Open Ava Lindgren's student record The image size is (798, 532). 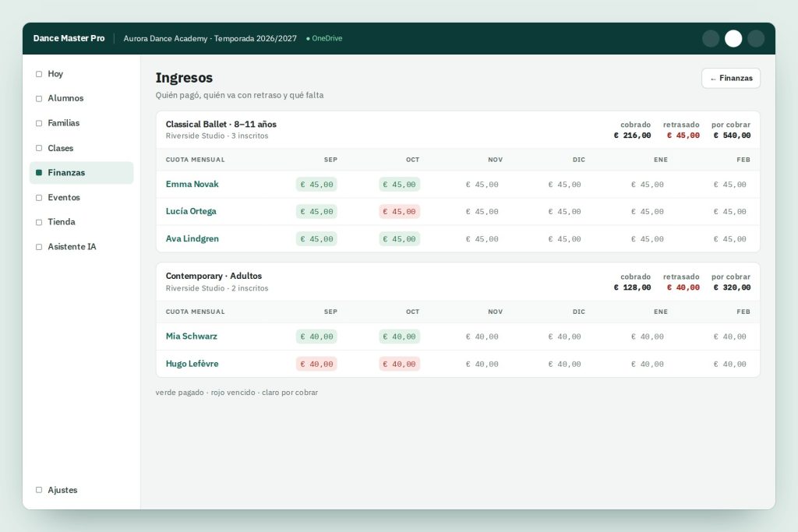tap(192, 238)
